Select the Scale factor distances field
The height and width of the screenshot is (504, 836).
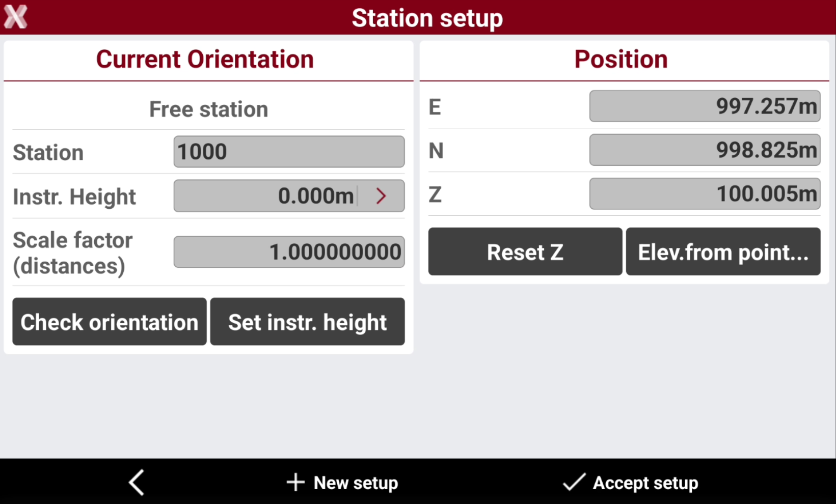point(289,252)
